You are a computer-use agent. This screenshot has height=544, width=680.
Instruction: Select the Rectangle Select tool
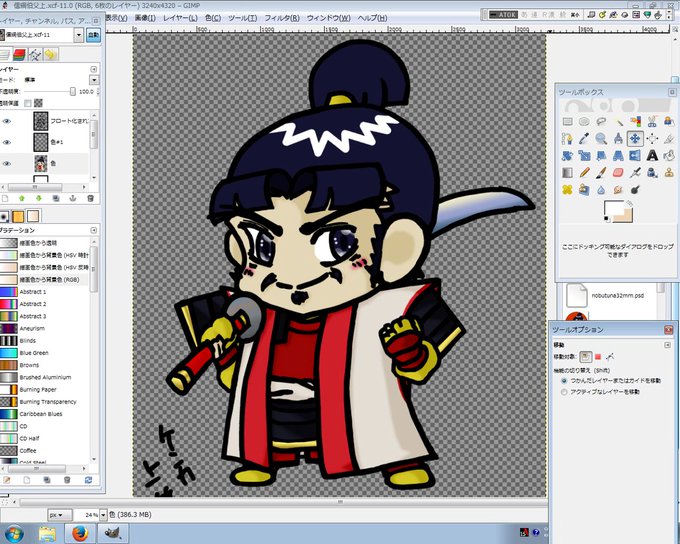(x=567, y=122)
